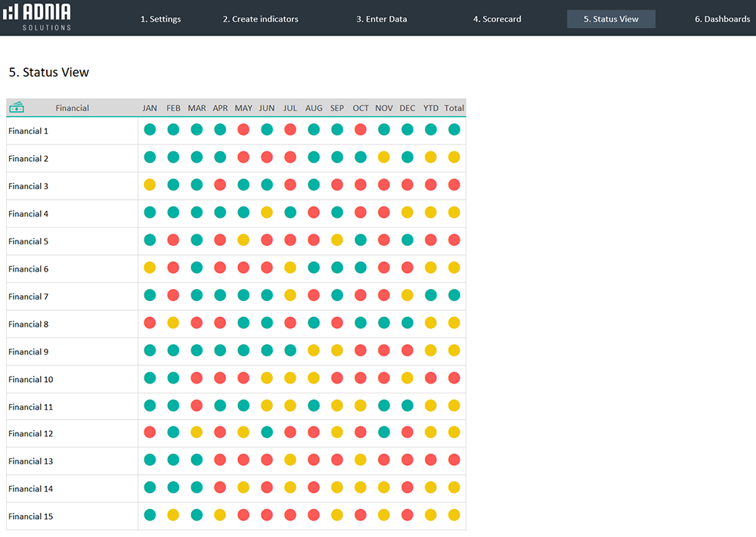Navigate to 6. Dashboards tab
Image resolution: width=756 pixels, height=537 pixels.
[x=722, y=19]
